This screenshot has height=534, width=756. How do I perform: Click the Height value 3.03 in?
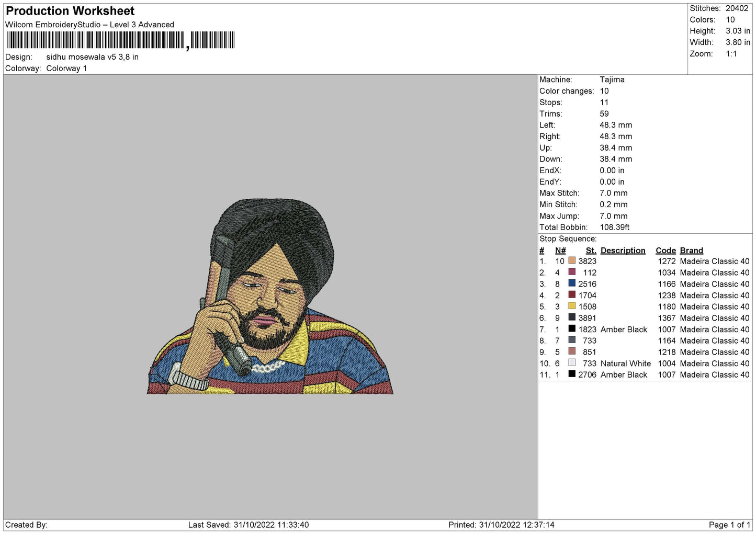click(738, 31)
